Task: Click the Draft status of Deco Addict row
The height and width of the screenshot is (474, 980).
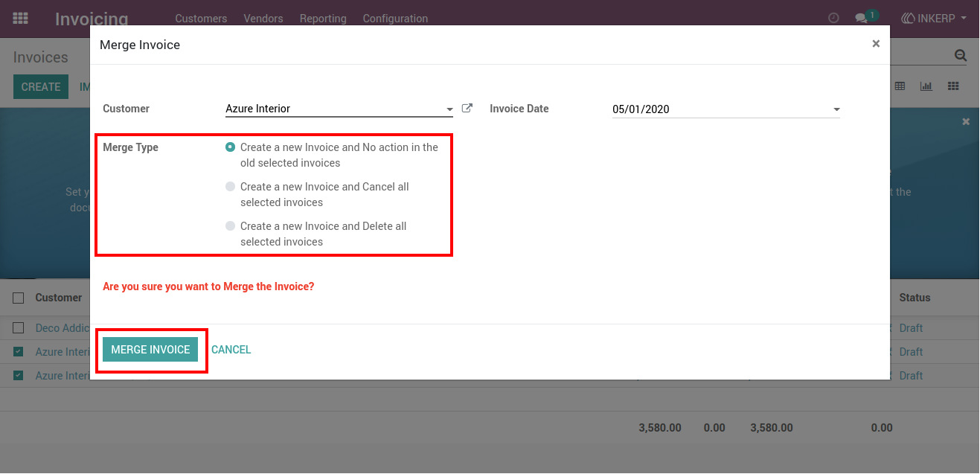Action: [x=911, y=328]
